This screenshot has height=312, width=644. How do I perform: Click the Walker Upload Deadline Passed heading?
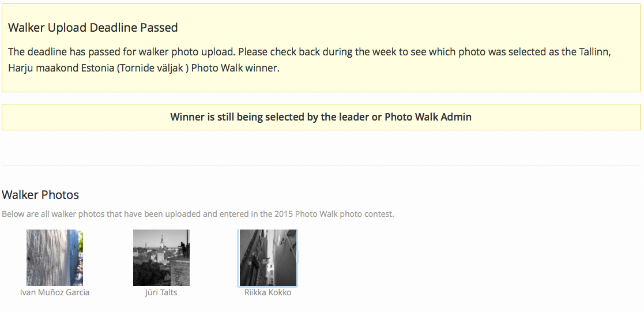pyautogui.click(x=93, y=28)
